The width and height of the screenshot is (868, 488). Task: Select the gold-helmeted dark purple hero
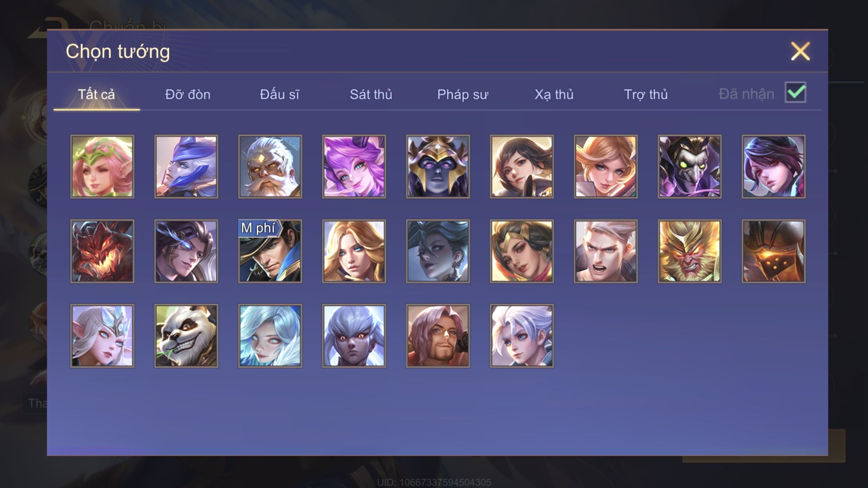pos(438,167)
